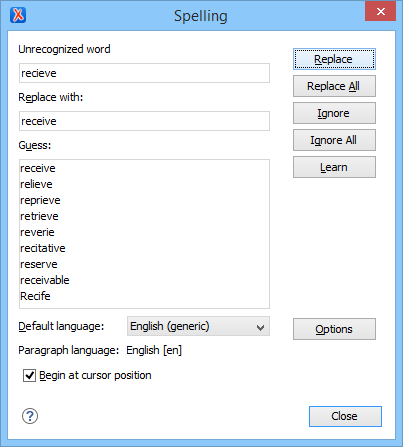Click the Replace button
Screen dimensions: 403x447
(x=334, y=59)
